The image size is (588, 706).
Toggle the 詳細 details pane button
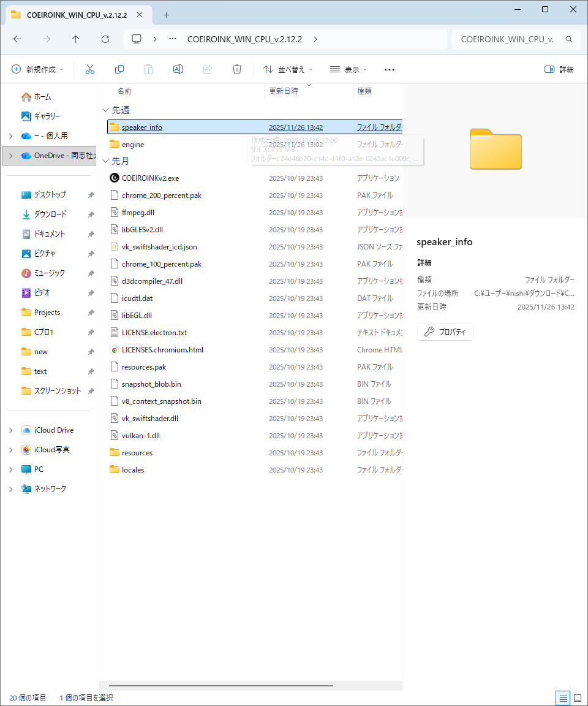pyautogui.click(x=559, y=69)
